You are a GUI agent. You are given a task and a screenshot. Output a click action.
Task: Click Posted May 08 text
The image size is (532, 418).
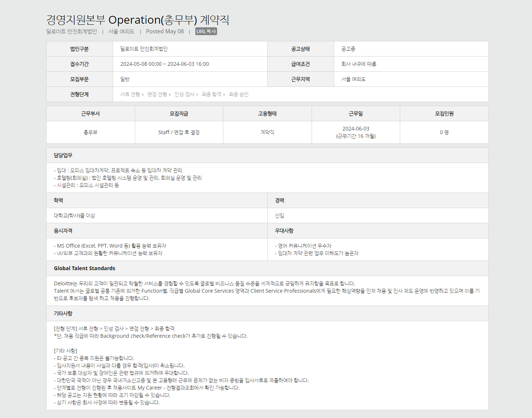pyautogui.click(x=165, y=31)
